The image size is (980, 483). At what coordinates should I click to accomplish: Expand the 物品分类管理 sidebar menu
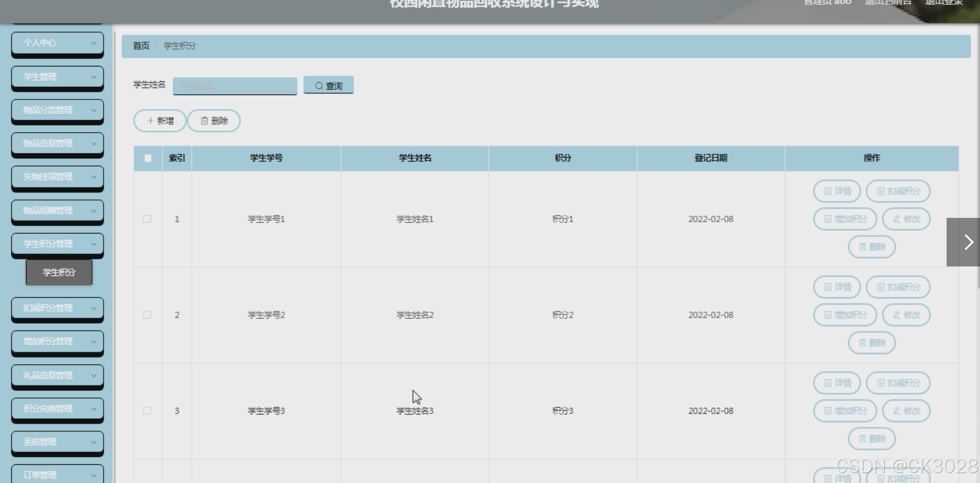pos(57,110)
